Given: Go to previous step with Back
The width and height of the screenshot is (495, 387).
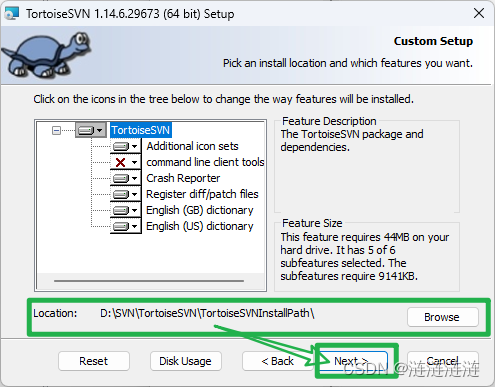Looking at the screenshot, I should [x=277, y=361].
